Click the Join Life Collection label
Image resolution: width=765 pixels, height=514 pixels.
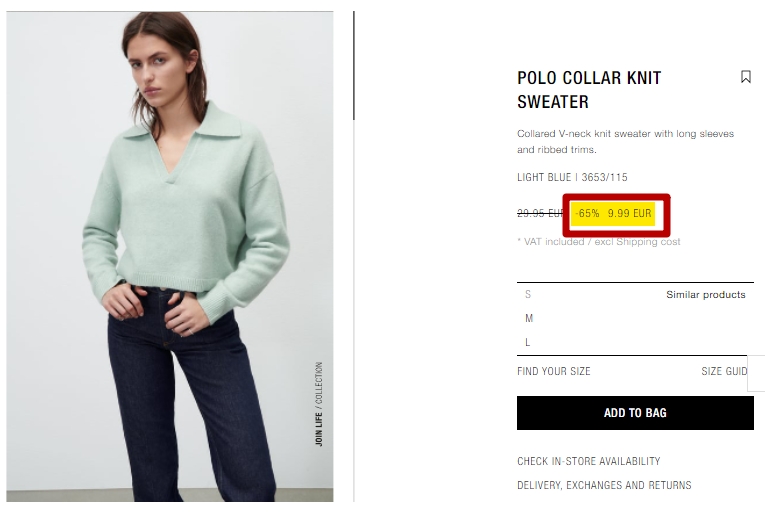pos(319,404)
